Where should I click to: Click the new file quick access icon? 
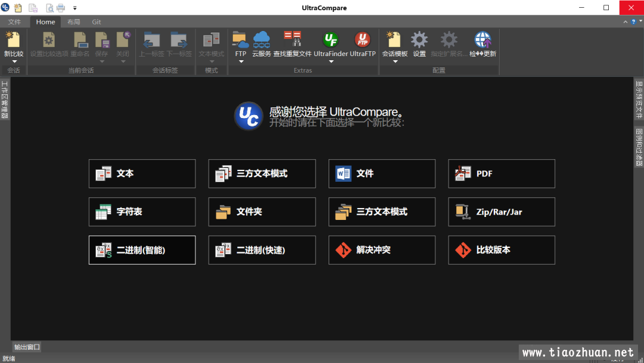click(18, 7)
